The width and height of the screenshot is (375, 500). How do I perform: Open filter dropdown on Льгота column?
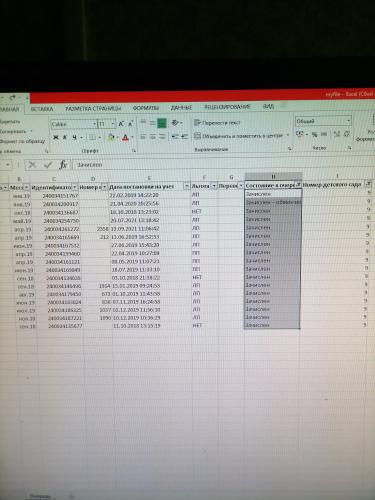[214, 186]
